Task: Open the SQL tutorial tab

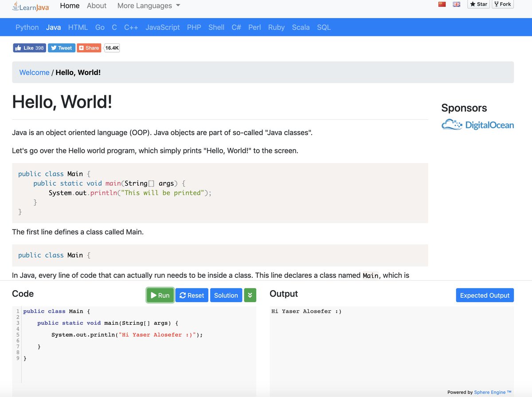Action: tap(324, 27)
